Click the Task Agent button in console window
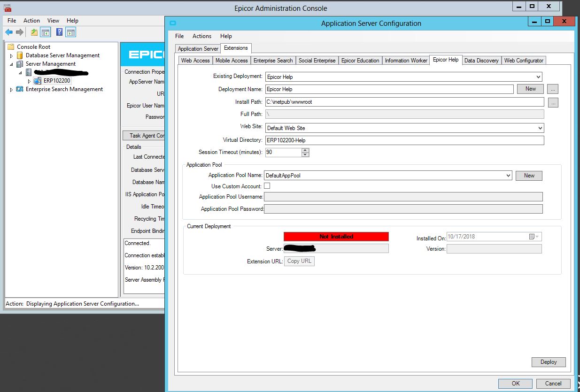Screen dimensions: 580x392 (144, 136)
